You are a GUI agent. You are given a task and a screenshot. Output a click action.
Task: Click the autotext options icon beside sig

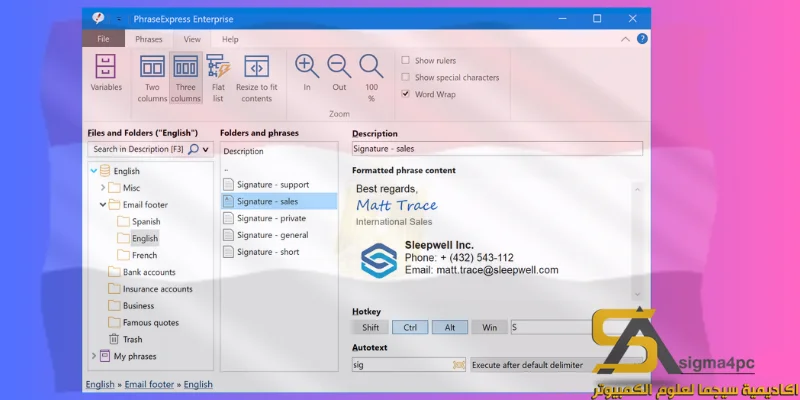459,365
